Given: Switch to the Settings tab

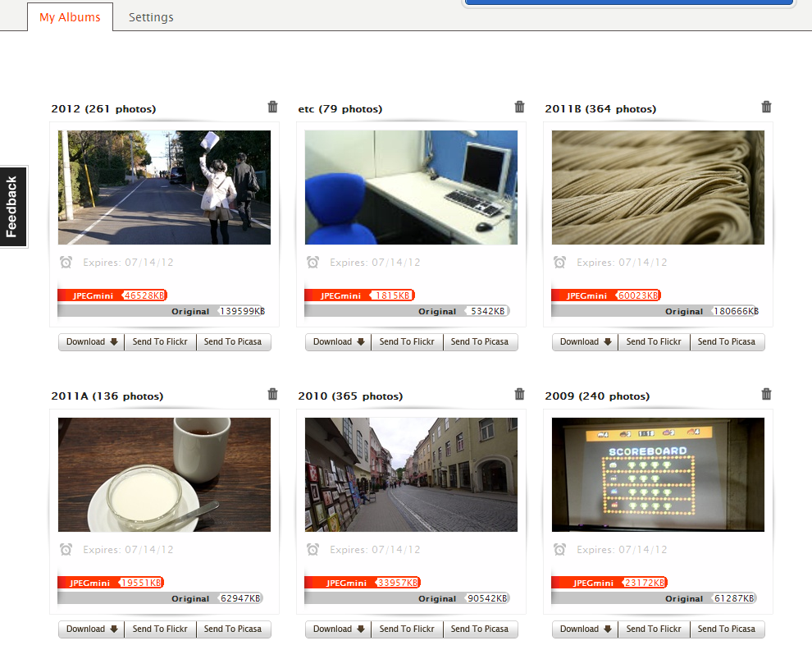Looking at the screenshot, I should coord(151,17).
